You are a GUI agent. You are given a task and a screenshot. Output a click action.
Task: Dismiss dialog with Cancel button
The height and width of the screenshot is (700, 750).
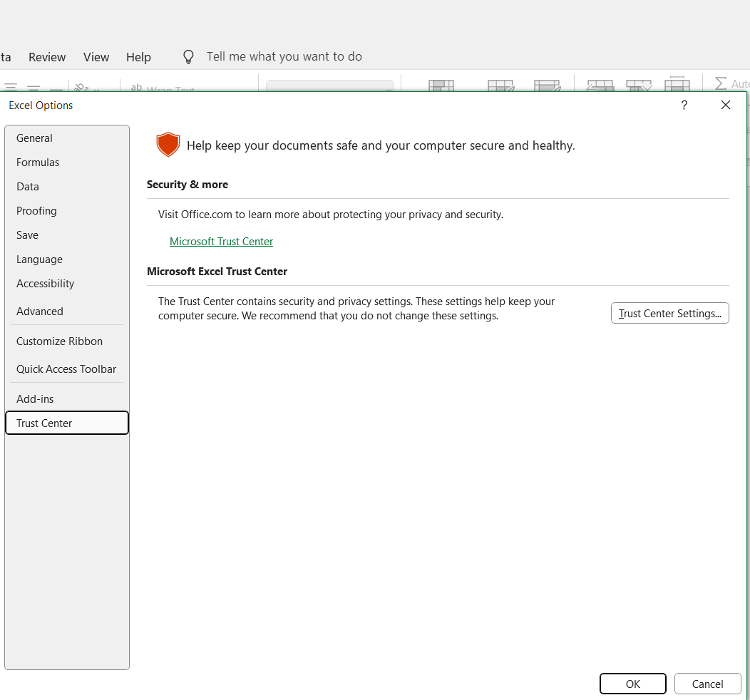point(707,684)
